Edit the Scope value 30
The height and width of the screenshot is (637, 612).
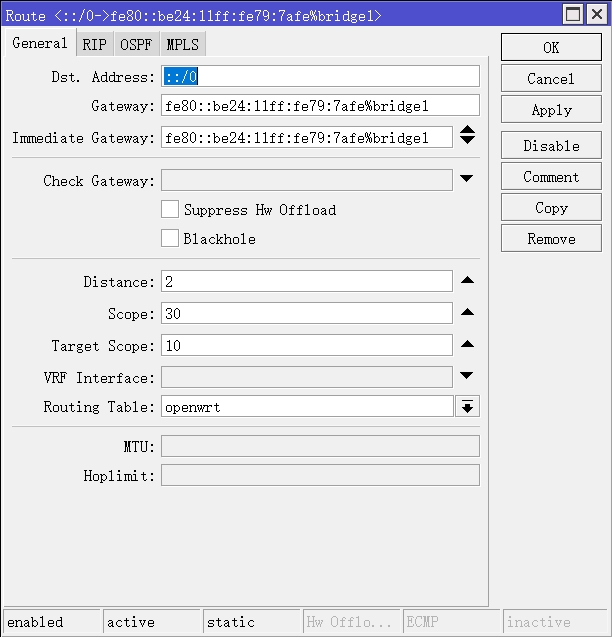tap(307, 313)
